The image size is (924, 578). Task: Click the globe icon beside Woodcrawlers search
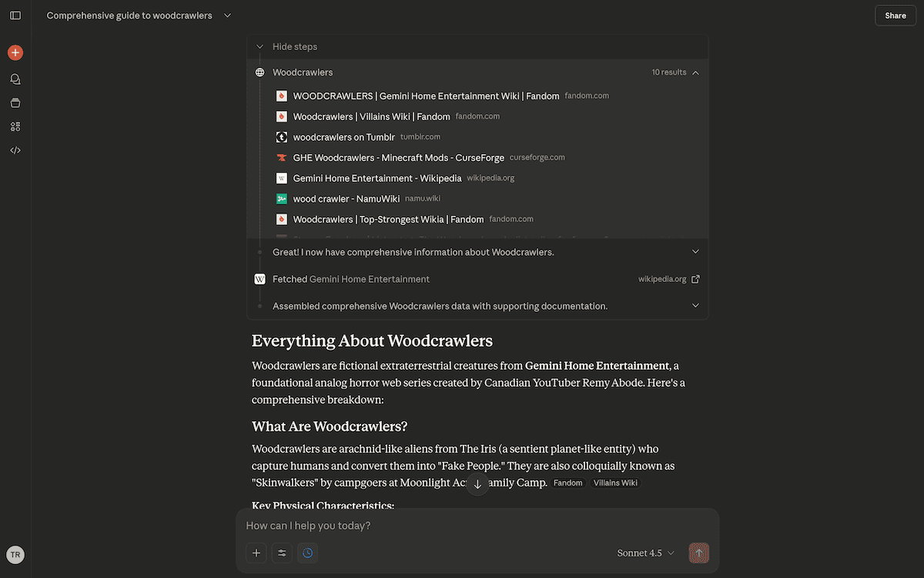tap(260, 72)
